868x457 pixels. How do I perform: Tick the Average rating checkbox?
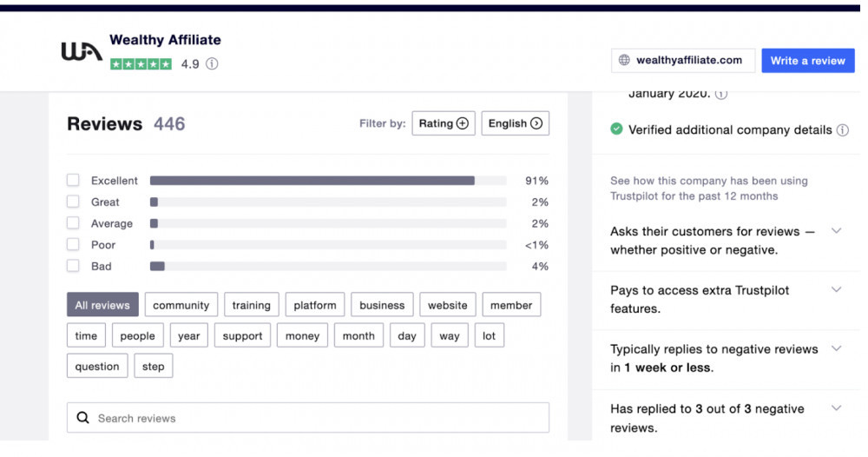pos(73,222)
